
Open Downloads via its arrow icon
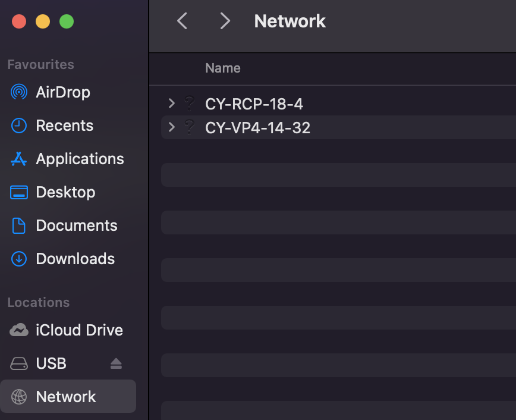tap(19, 259)
